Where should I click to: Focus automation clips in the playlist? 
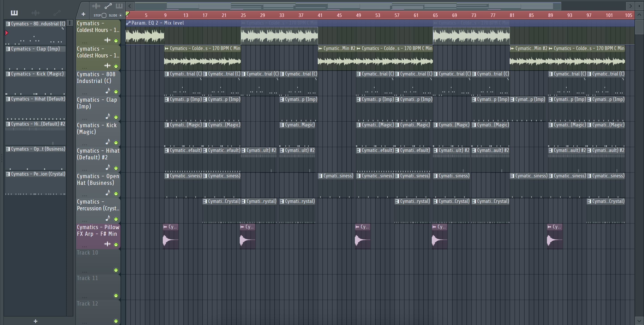(x=108, y=6)
